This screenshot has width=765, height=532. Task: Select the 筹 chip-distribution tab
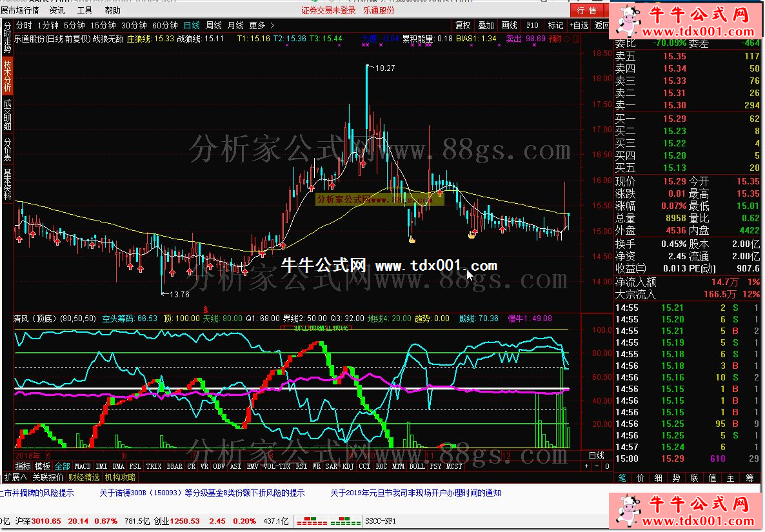tap(750, 478)
